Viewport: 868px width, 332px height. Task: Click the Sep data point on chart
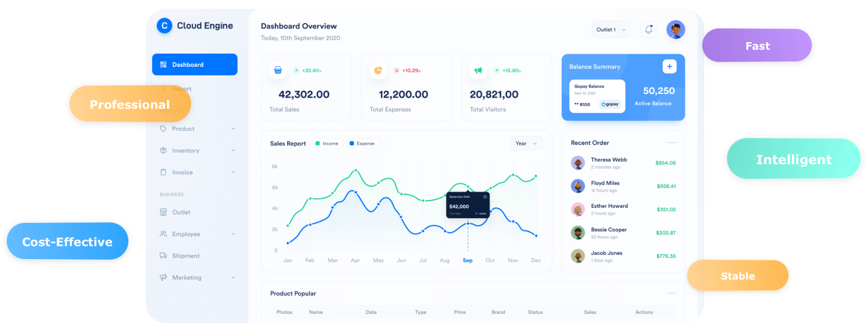468,224
